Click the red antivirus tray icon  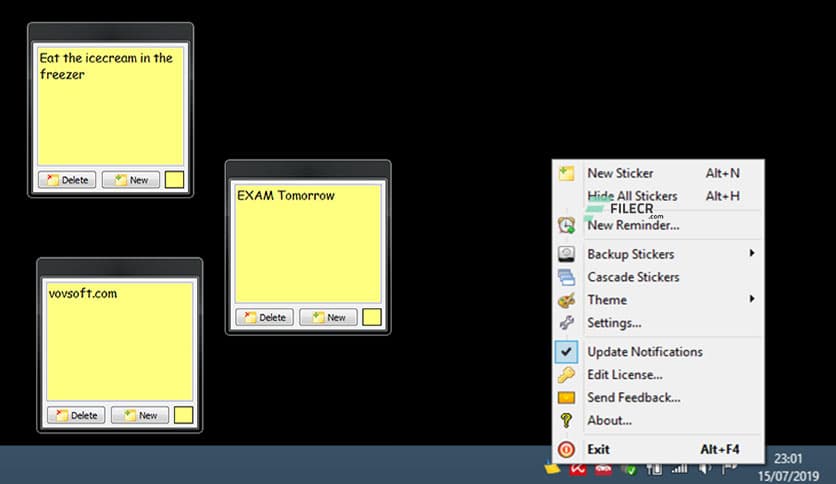coord(578,469)
